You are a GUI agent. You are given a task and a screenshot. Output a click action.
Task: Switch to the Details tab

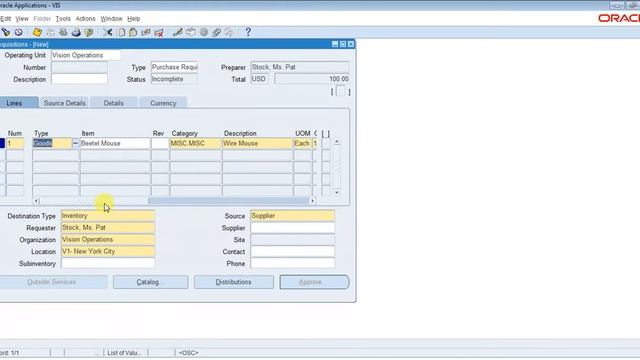point(113,103)
